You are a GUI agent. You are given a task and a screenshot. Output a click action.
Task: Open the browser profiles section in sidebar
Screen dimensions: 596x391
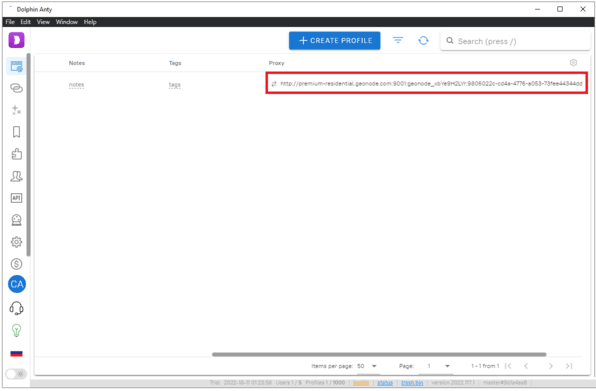click(x=16, y=66)
